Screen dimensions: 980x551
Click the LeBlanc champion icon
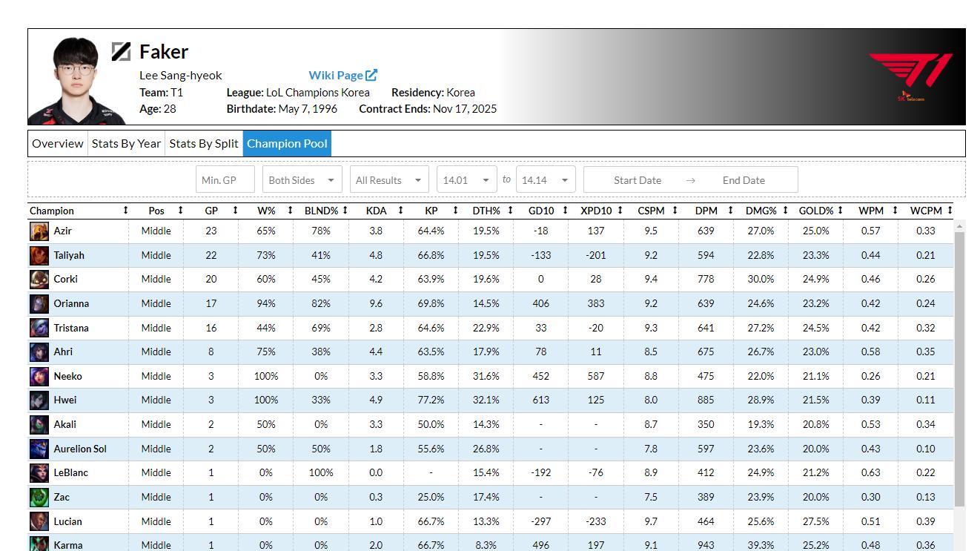click(x=39, y=472)
